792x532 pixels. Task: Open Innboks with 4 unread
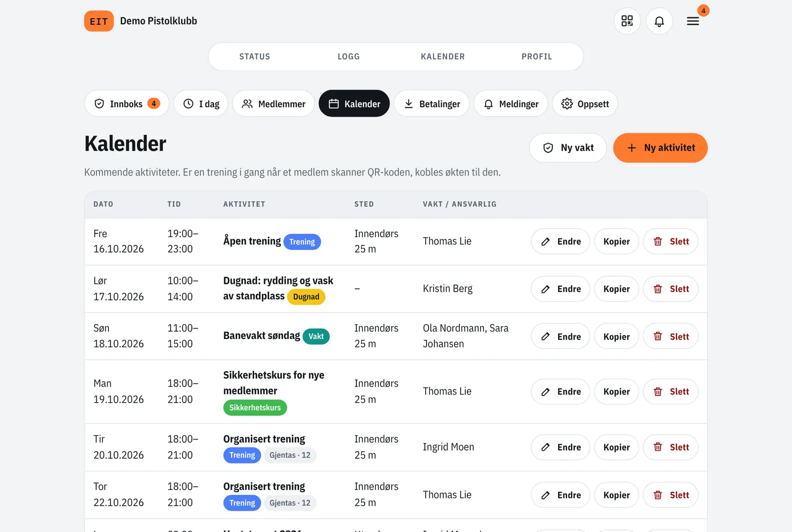tap(127, 103)
